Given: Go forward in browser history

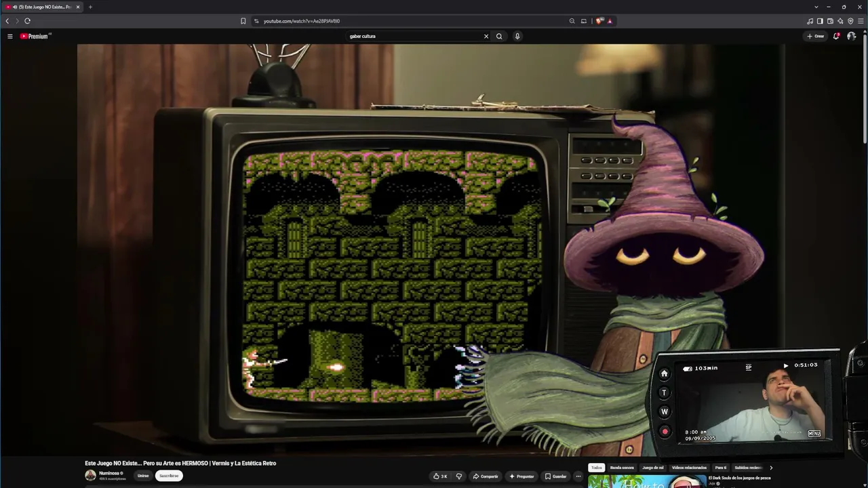Looking at the screenshot, I should [18, 21].
